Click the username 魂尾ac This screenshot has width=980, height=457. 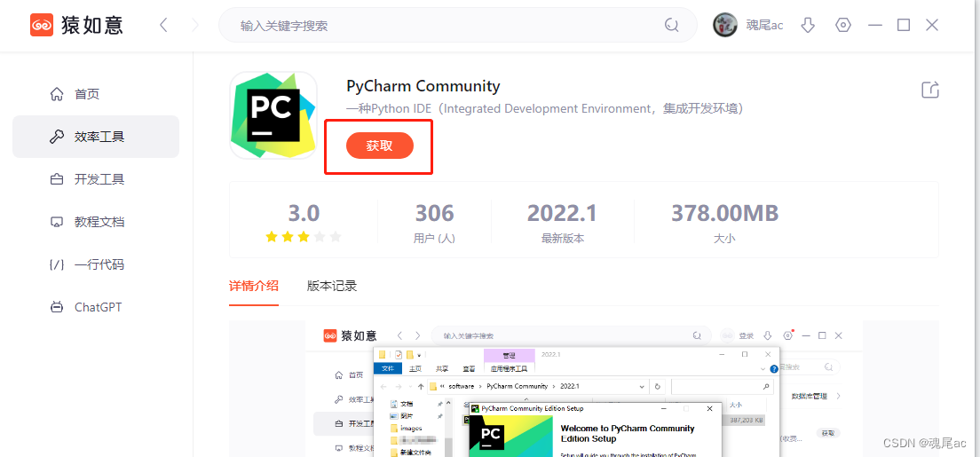(764, 25)
